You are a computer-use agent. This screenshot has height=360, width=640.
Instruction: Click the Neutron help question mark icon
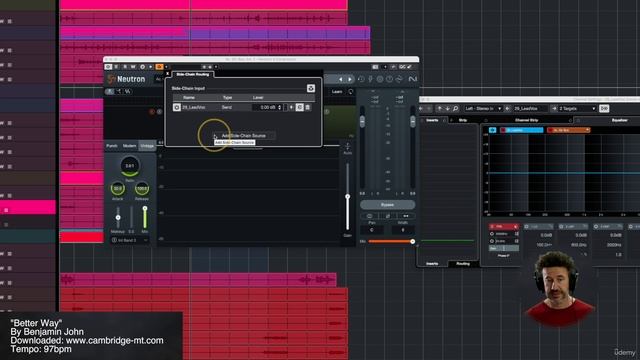(389, 79)
